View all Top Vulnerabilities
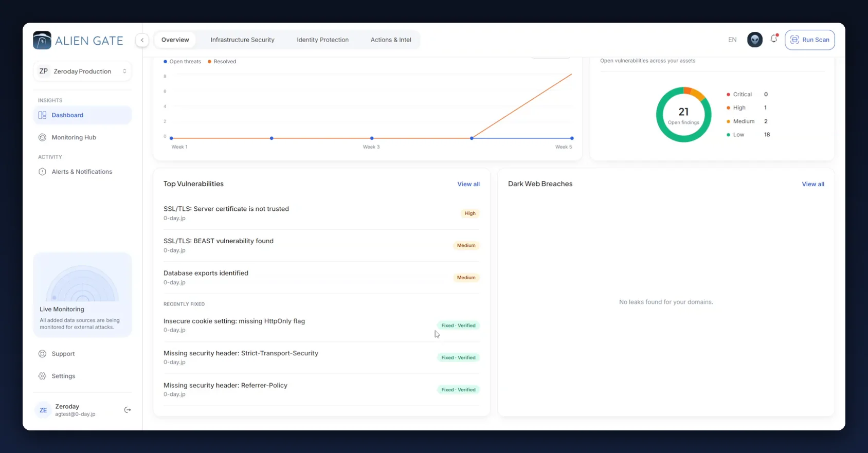This screenshot has height=453, width=868. [468, 184]
